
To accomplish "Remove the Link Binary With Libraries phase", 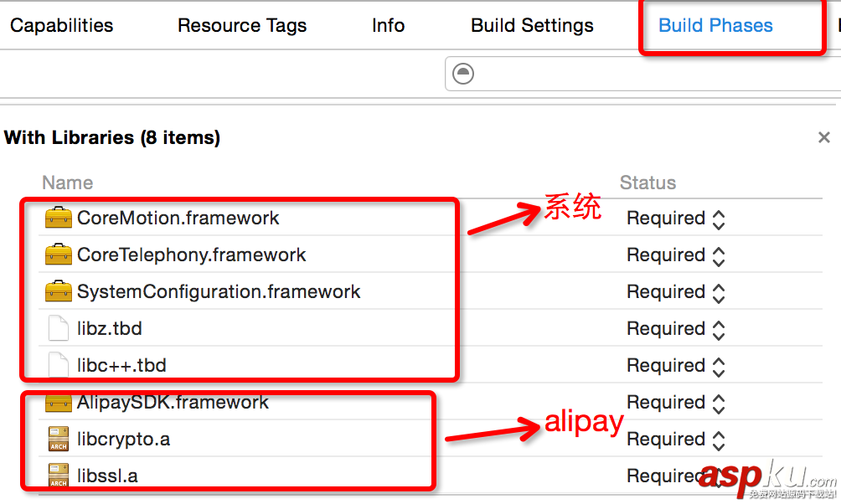I will [x=824, y=137].
